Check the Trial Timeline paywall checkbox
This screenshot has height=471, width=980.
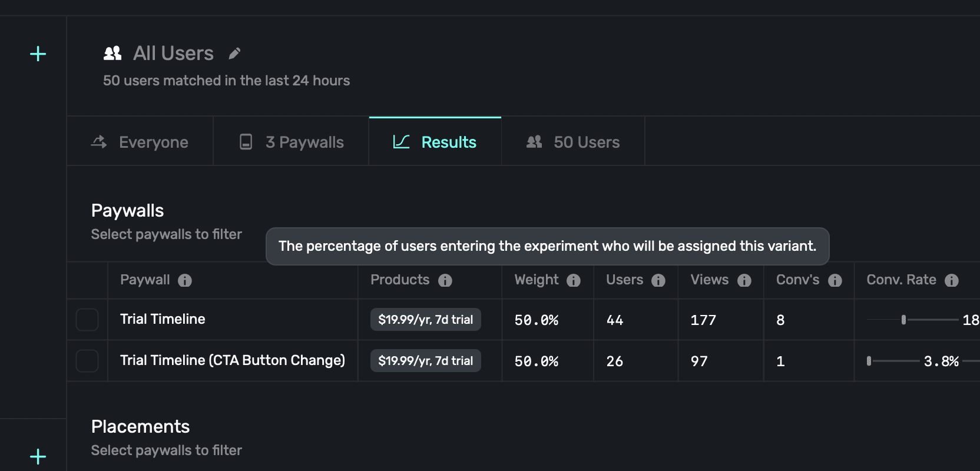click(x=87, y=320)
